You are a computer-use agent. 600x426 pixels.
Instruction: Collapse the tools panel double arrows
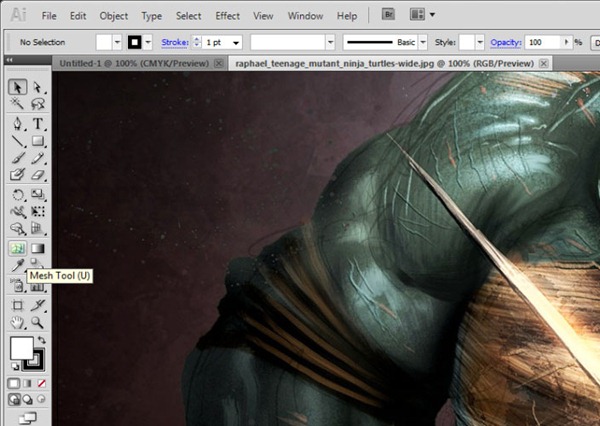coord(9,60)
